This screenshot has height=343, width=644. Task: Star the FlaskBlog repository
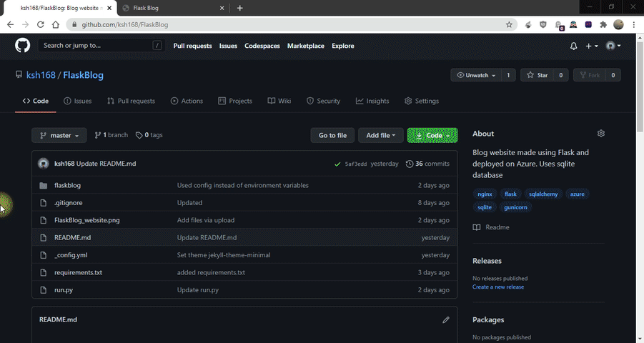(538, 75)
